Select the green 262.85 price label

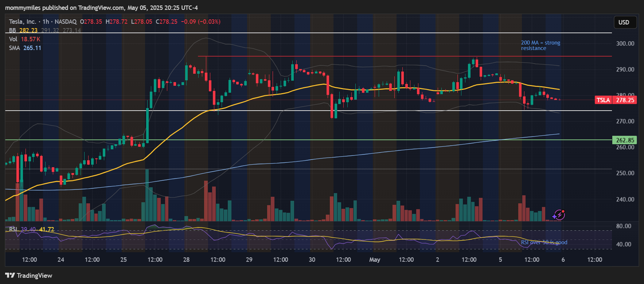click(x=625, y=140)
